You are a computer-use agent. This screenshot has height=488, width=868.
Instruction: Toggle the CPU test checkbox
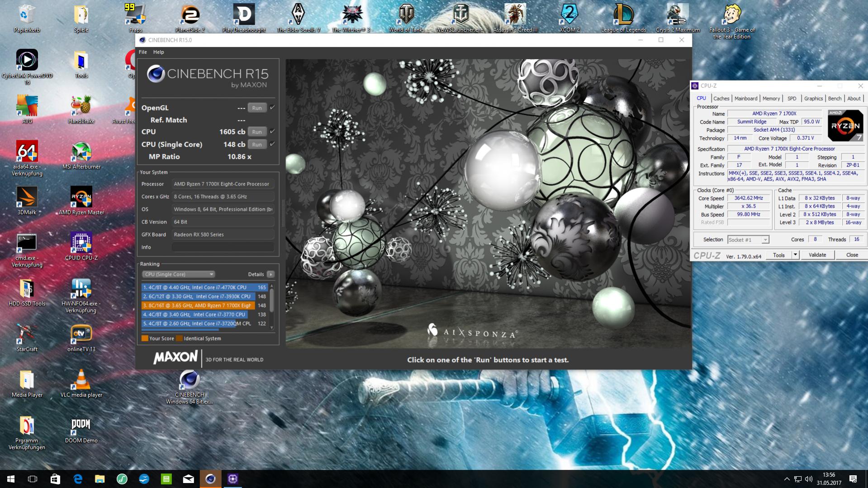pyautogui.click(x=272, y=132)
